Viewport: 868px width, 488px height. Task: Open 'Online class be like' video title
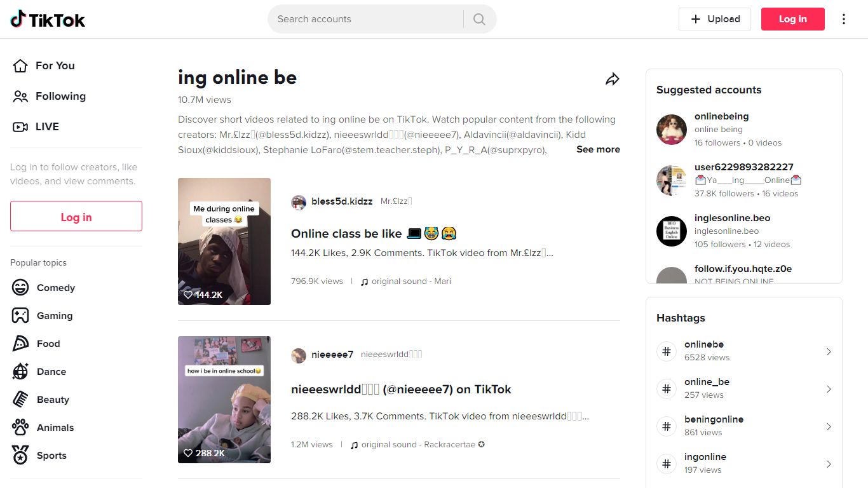[x=374, y=233]
